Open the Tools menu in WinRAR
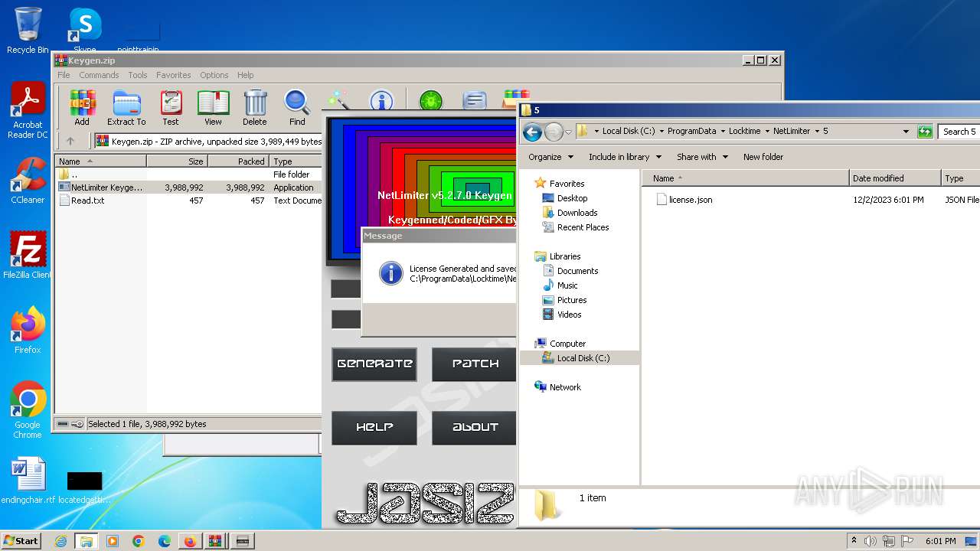980x551 pixels. point(138,75)
